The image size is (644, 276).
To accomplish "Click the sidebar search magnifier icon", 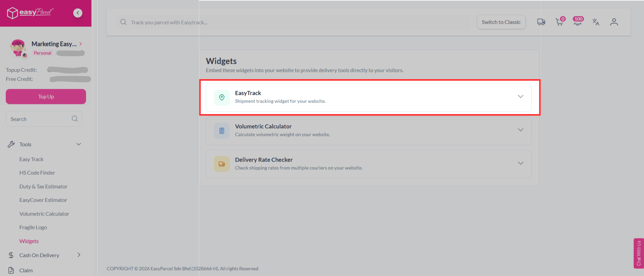I will click(75, 119).
